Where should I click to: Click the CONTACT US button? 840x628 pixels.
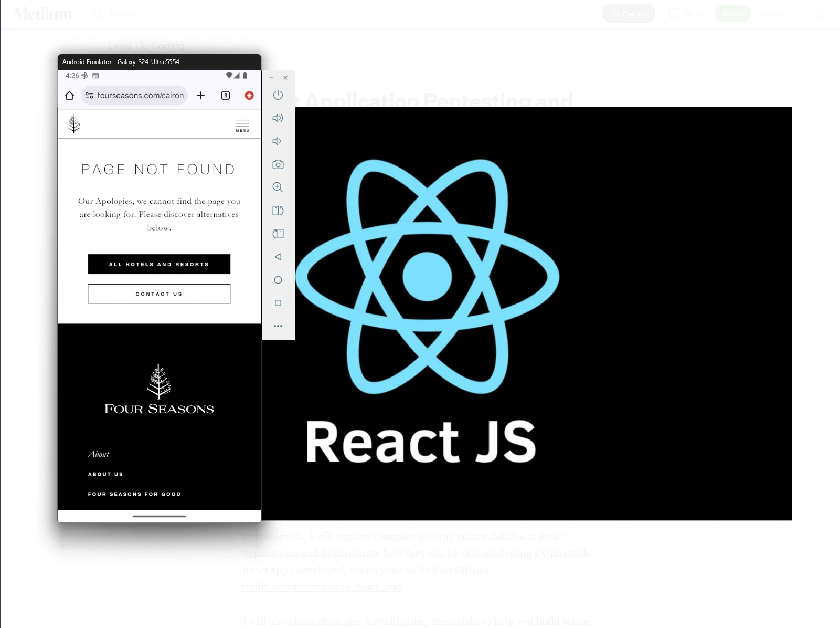pos(158,294)
